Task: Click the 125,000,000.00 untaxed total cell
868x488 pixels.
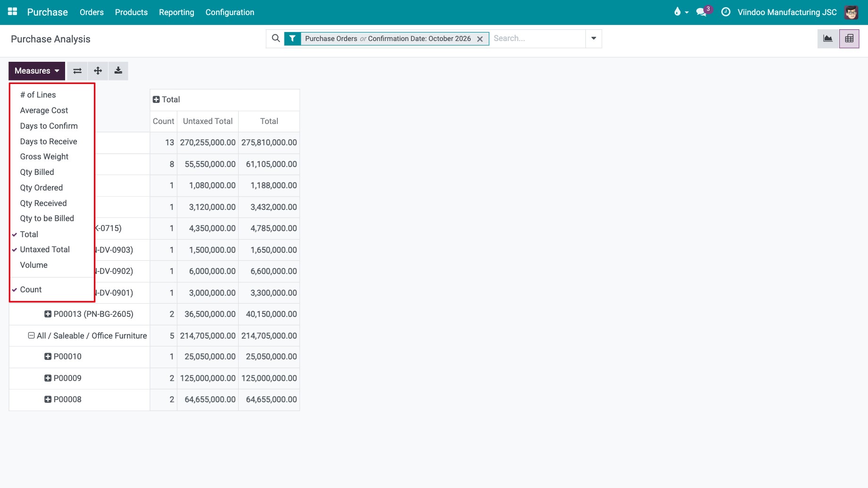Action: coord(208,378)
